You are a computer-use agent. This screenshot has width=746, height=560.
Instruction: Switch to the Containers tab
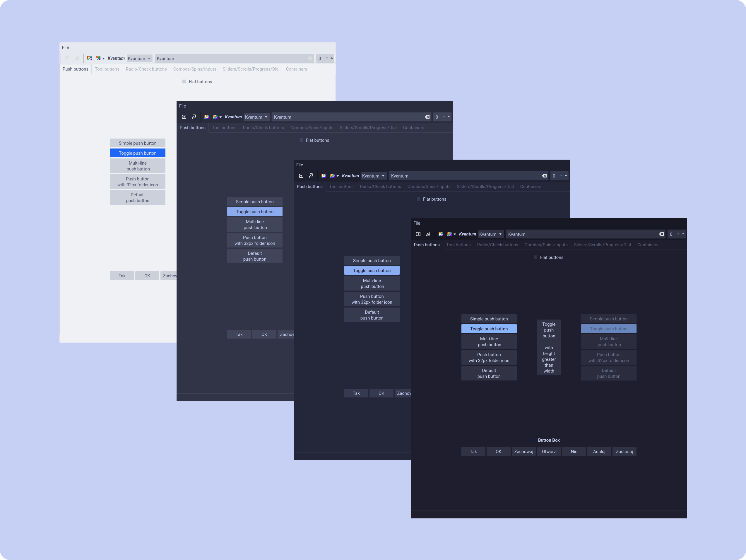point(648,245)
